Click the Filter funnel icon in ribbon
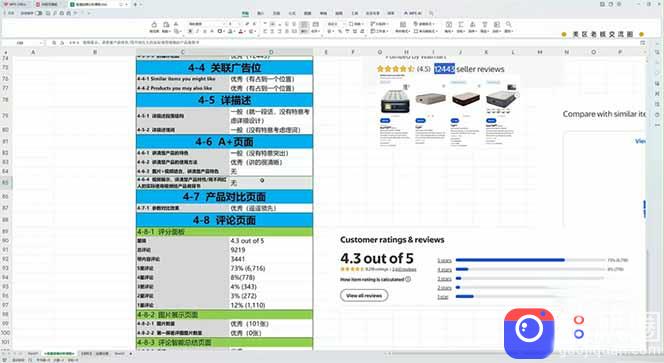Viewport: 664px width, 363px height. pos(485,25)
